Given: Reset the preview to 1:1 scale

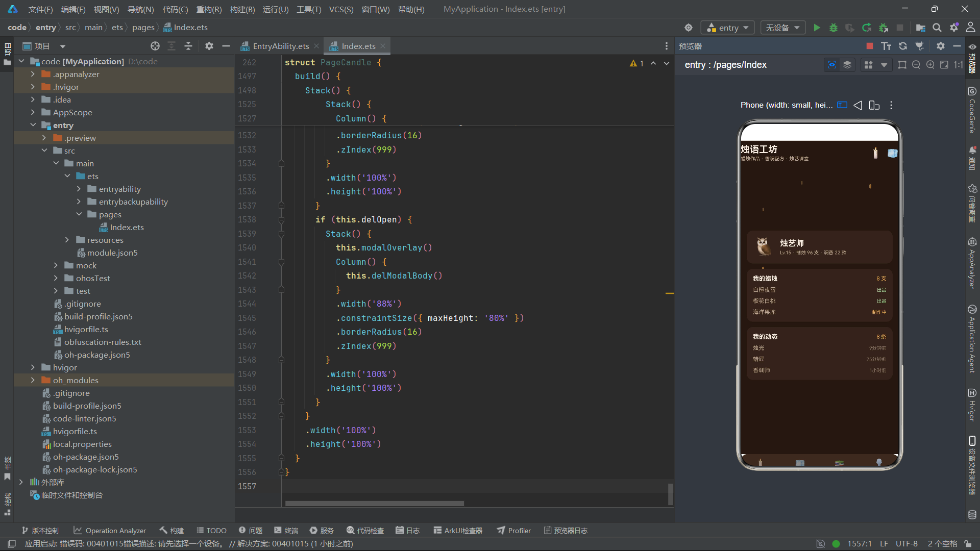Looking at the screenshot, I should pyautogui.click(x=959, y=65).
